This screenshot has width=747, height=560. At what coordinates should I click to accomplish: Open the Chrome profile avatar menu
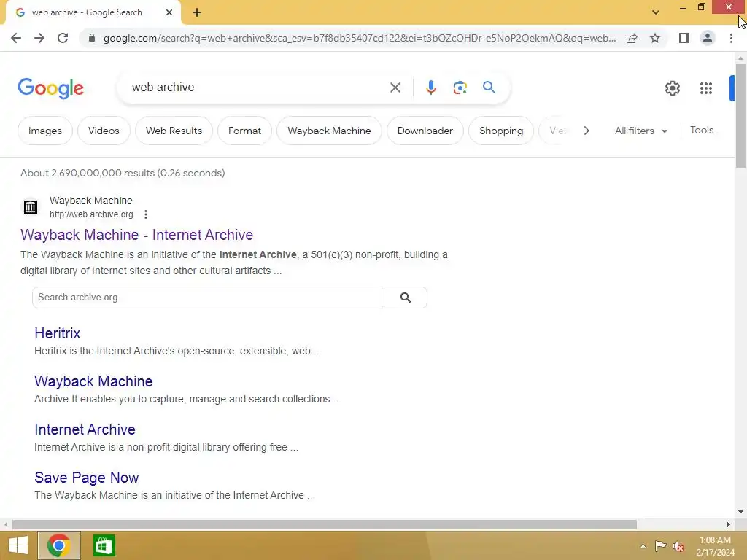[x=708, y=38]
